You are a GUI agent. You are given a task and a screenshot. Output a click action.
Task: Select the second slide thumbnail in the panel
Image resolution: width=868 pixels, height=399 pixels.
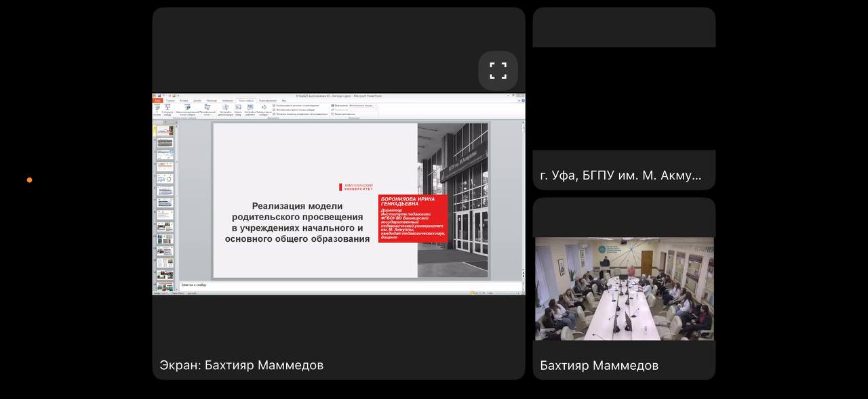165,143
